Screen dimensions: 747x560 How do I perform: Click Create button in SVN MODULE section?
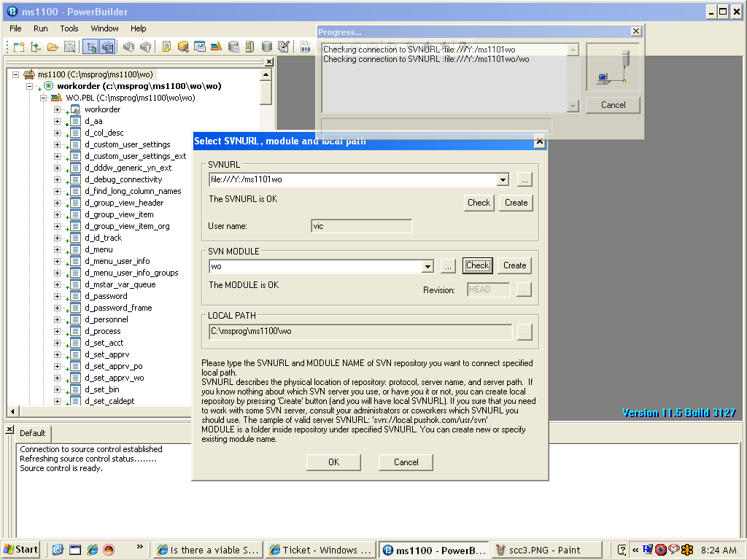(x=514, y=265)
